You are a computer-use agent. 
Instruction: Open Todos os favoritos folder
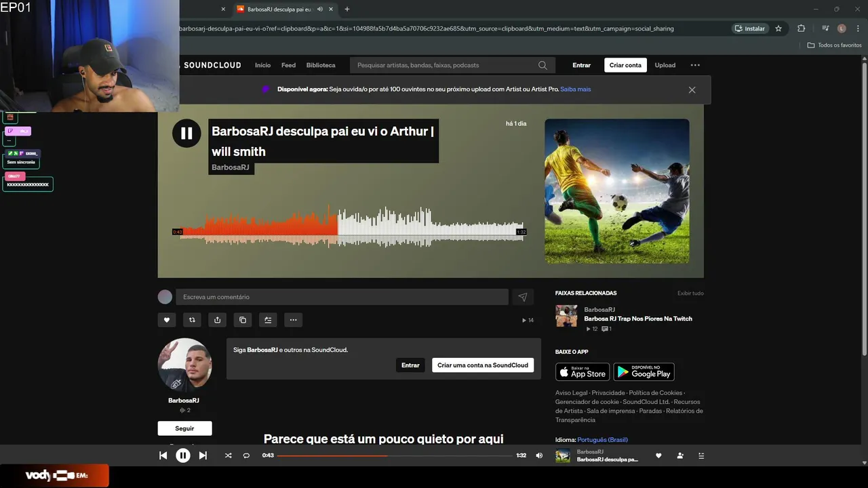[x=835, y=45]
